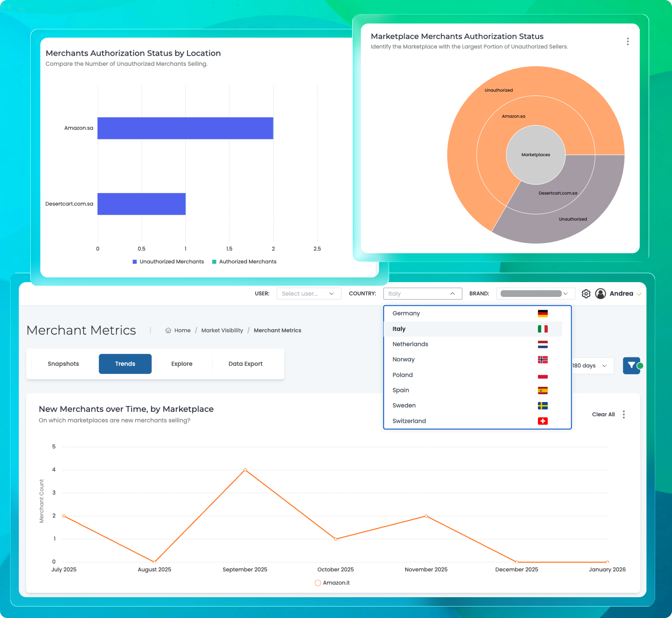
Task: Follow the Market Visibility breadcrumb link
Action: pyautogui.click(x=222, y=330)
